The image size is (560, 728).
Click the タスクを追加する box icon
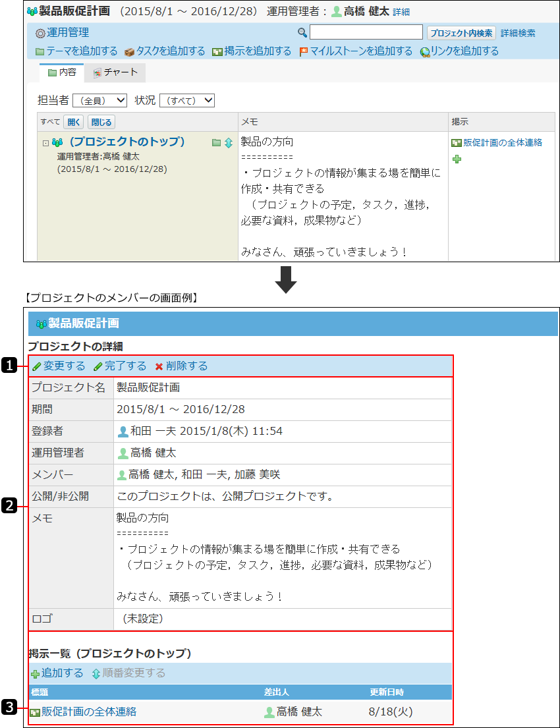click(129, 51)
